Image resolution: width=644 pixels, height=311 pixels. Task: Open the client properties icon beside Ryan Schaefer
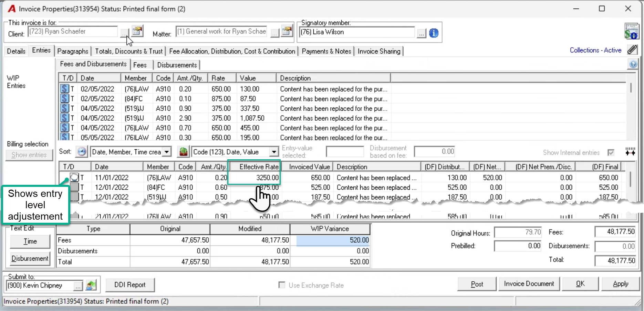click(x=137, y=31)
